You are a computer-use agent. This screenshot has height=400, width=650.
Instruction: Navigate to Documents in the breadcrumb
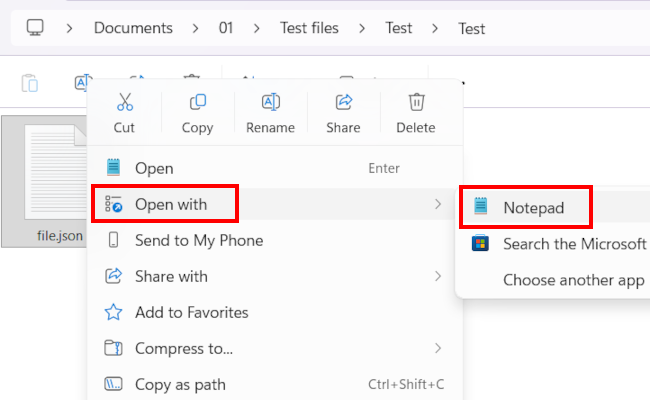point(133,28)
